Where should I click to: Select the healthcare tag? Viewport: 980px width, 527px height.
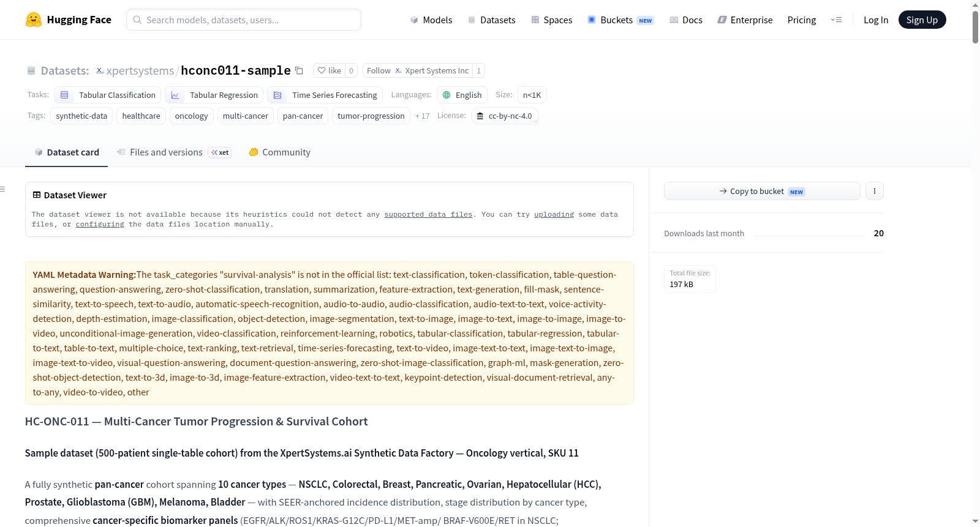(141, 116)
